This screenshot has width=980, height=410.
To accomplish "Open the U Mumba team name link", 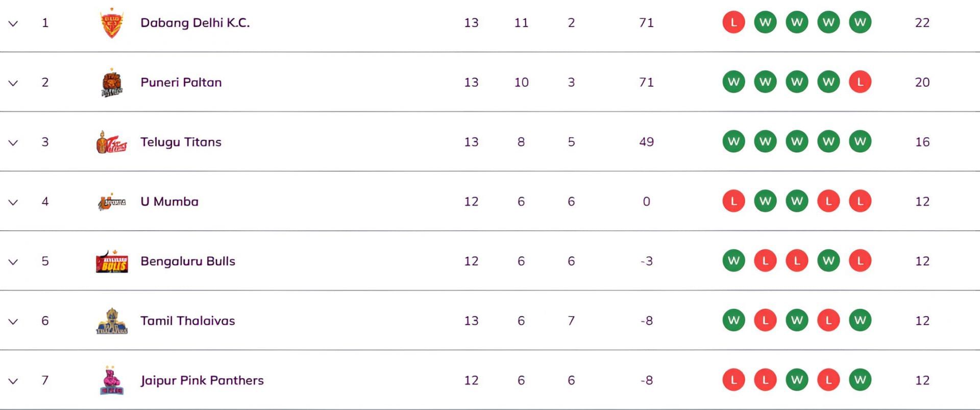I will 169,202.
